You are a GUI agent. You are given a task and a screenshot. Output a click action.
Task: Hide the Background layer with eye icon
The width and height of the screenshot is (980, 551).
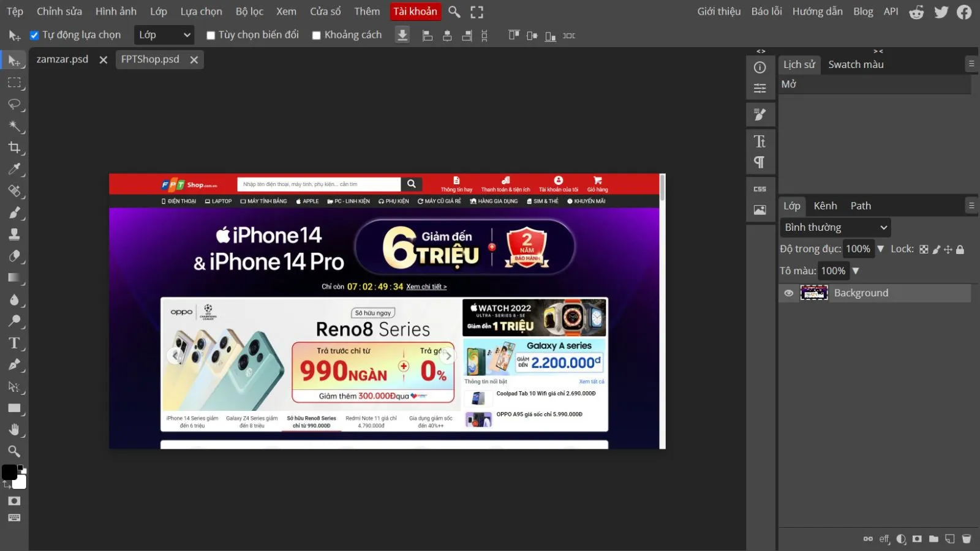coord(789,293)
